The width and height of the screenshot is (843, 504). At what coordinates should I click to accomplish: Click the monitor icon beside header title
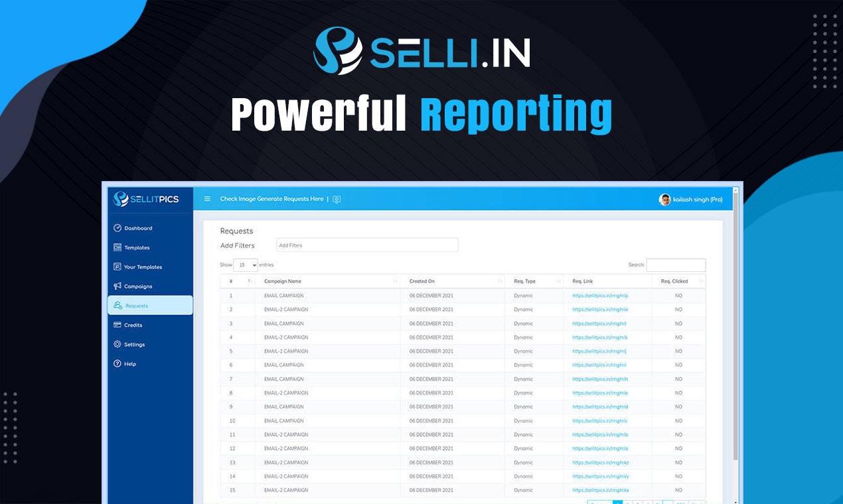pyautogui.click(x=337, y=199)
